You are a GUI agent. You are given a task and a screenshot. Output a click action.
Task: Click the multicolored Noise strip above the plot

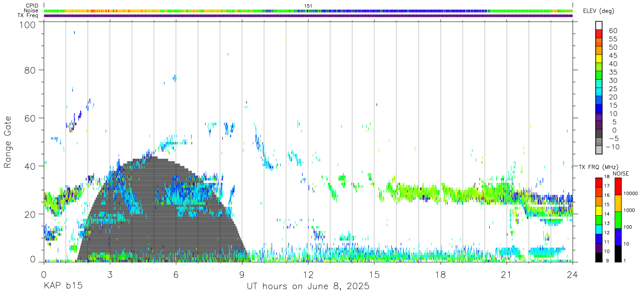click(308, 10)
